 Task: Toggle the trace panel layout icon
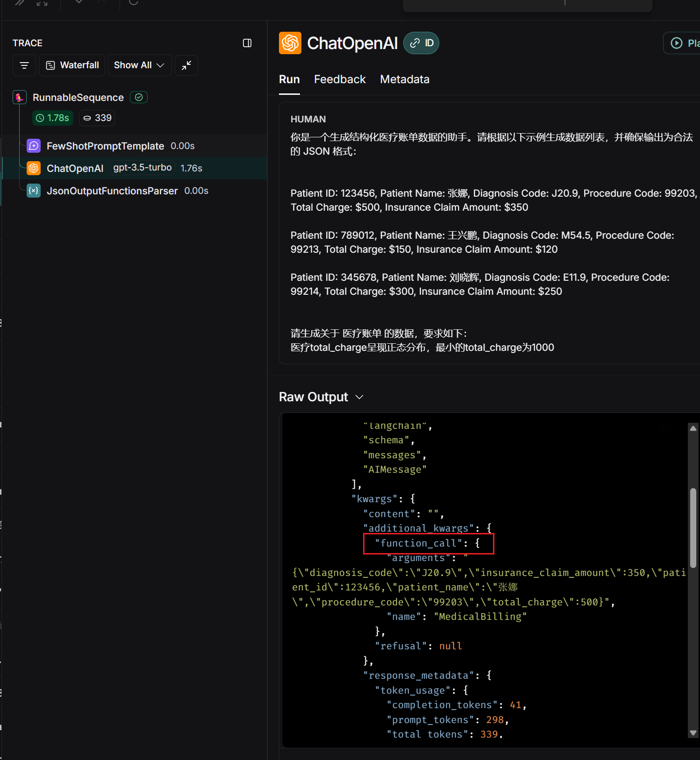click(x=247, y=43)
